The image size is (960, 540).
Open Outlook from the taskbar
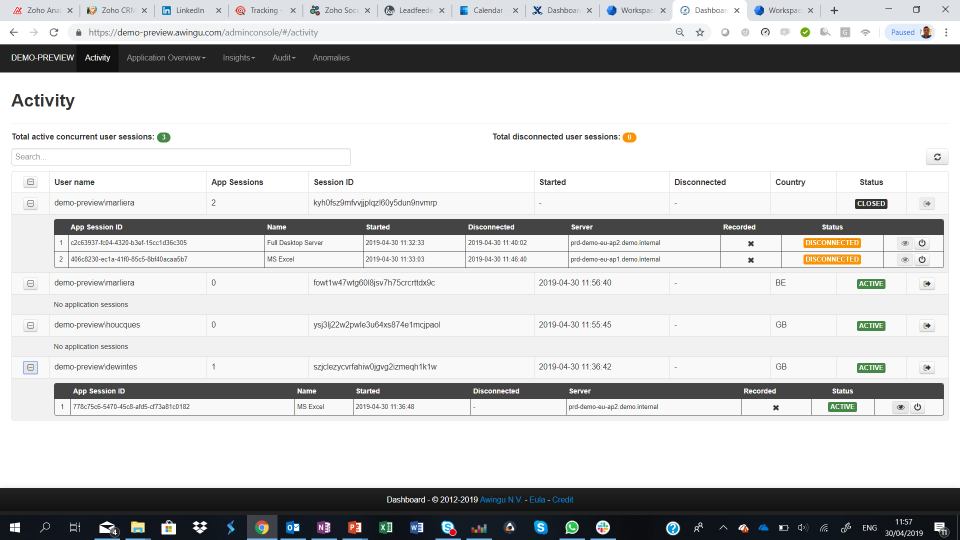click(293, 527)
